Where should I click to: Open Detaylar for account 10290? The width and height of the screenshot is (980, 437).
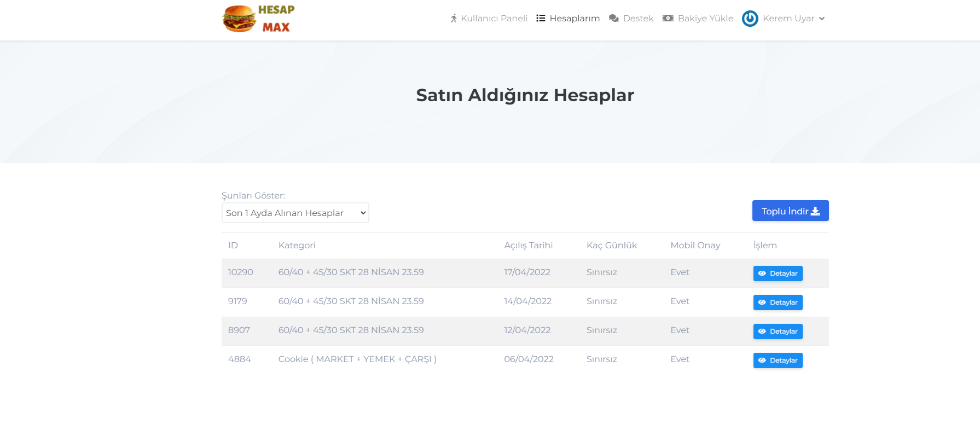(x=778, y=273)
